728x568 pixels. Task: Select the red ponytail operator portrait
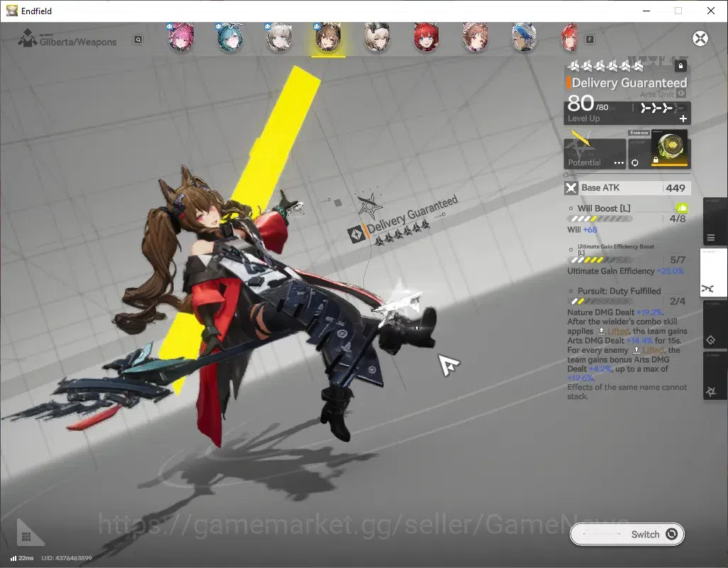coord(570,38)
